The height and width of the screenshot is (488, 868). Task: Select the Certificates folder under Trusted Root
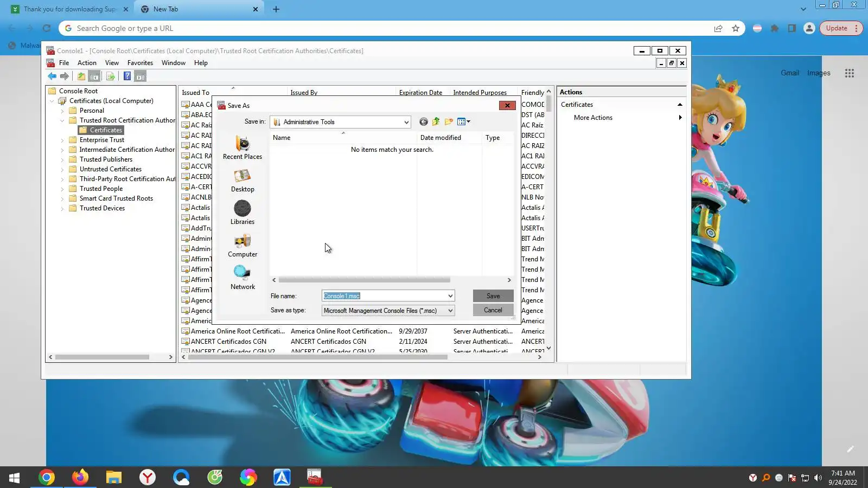(101, 130)
